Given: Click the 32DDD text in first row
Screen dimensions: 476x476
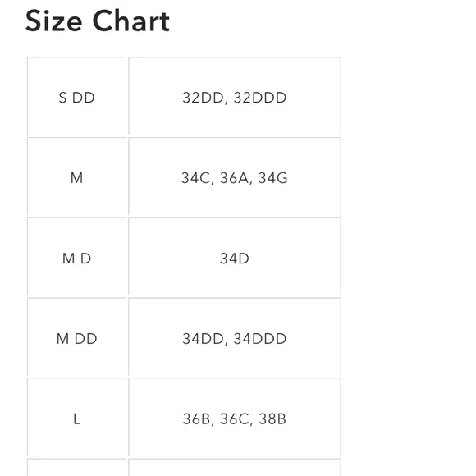Looking at the screenshot, I should (260, 98).
